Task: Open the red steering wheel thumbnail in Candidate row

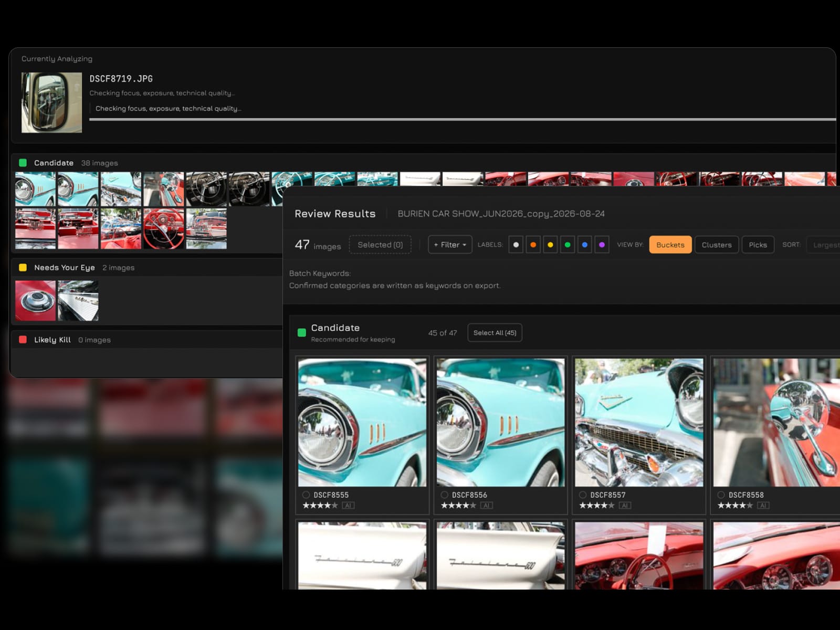Action: (x=164, y=229)
